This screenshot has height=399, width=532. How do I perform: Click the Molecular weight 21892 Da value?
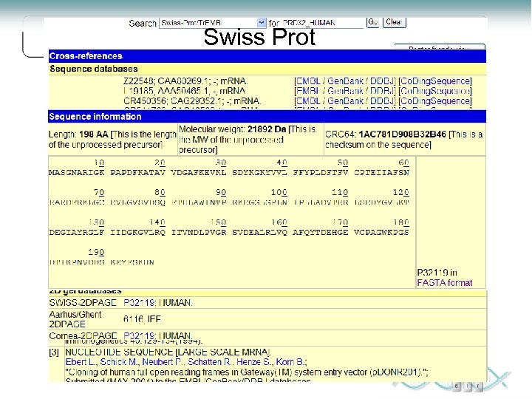(x=267, y=129)
